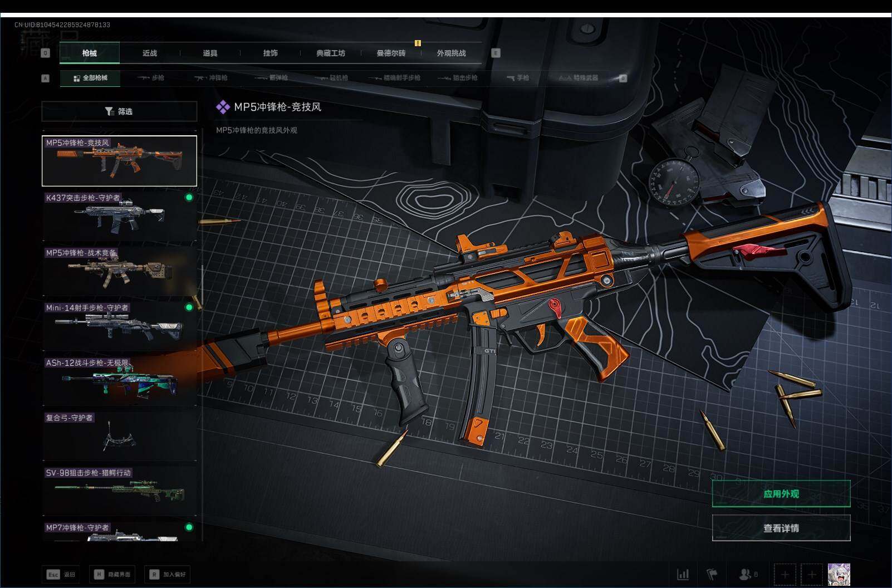Select the SV-98狙击步枪-猎鳄行动 skin thumbnail

[119, 491]
